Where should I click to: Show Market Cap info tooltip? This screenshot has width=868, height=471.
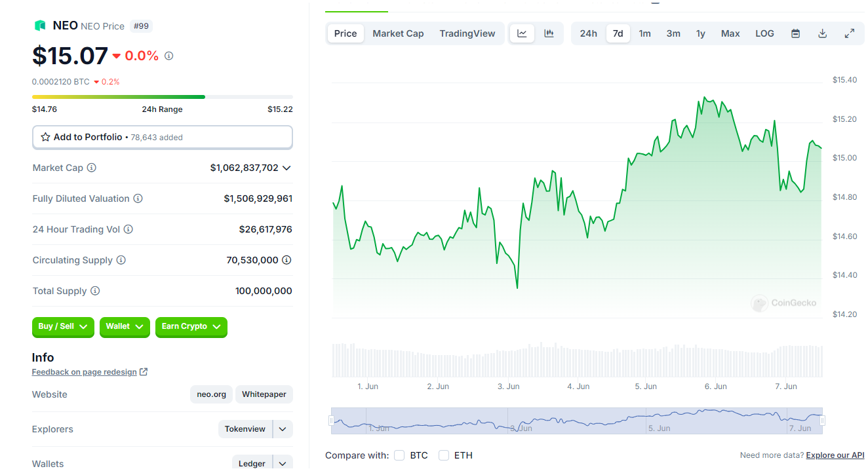(92, 168)
